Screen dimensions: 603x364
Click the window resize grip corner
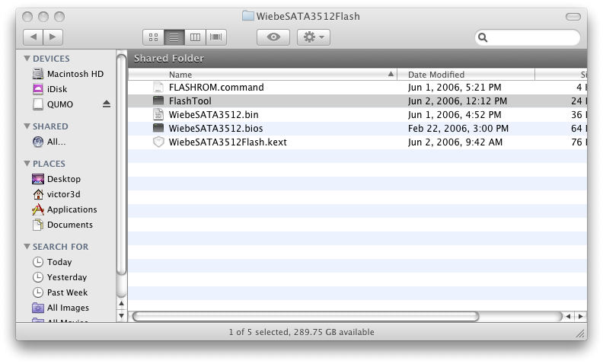pyautogui.click(x=580, y=334)
